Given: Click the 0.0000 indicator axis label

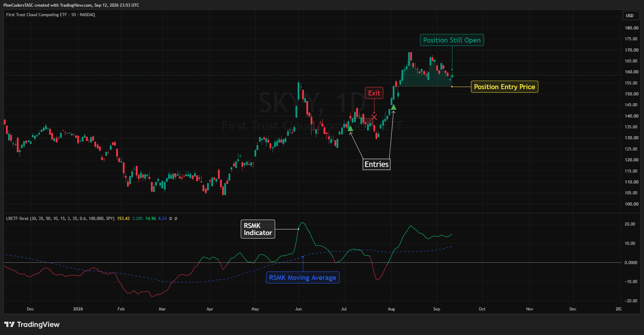Looking at the screenshot, I should coord(631,263).
